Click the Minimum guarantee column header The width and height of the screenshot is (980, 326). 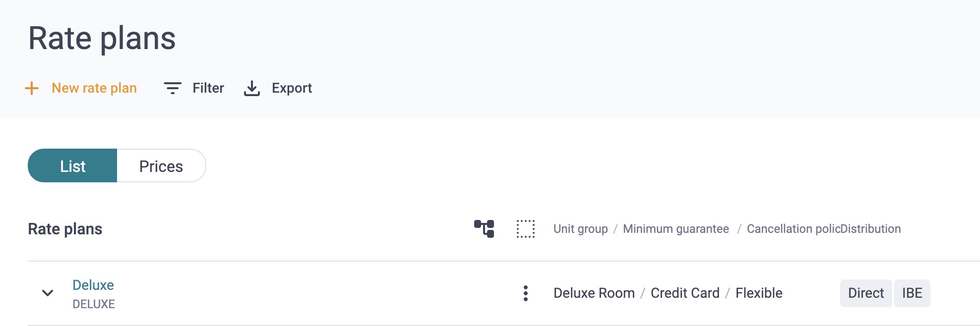click(676, 229)
